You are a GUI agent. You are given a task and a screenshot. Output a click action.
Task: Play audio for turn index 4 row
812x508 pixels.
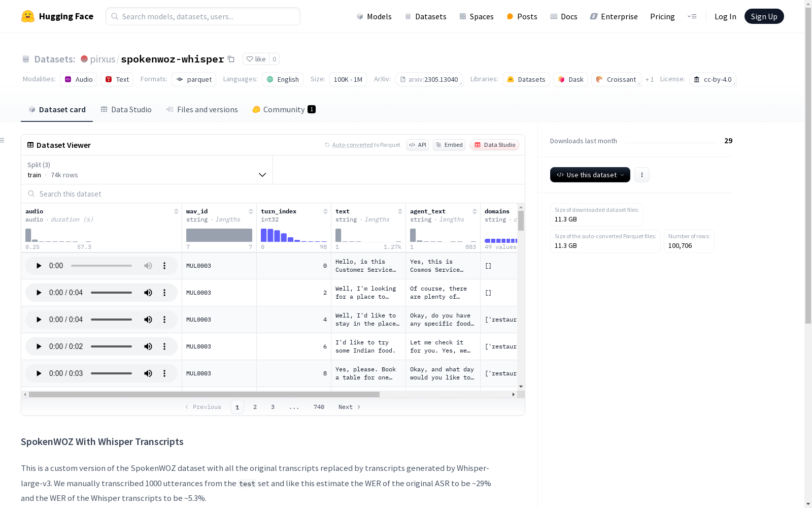tap(39, 320)
